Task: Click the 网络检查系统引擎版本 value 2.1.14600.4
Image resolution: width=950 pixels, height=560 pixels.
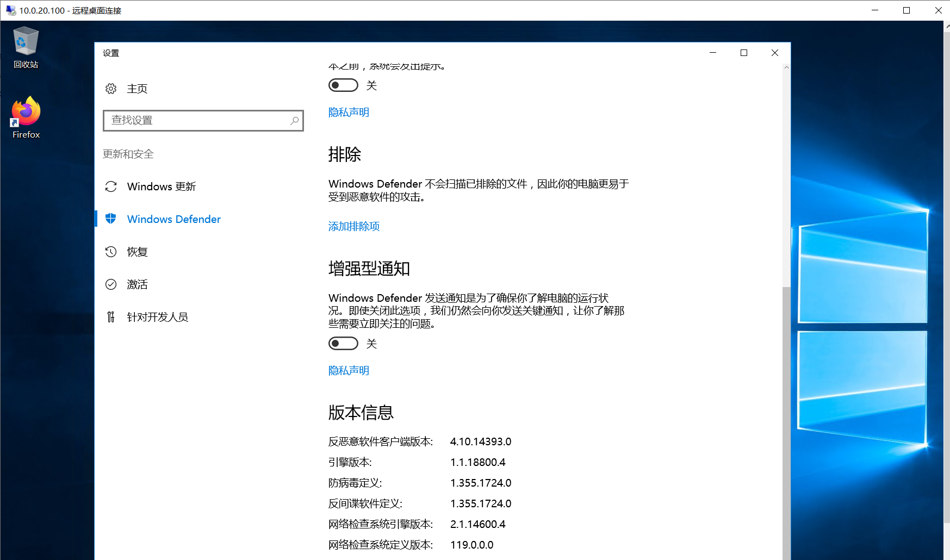Action: 478,525
